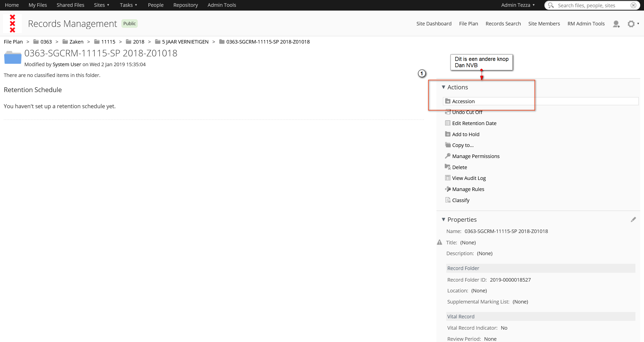Screen dimensions: 644x342
Task: Edit properties using the pencil icon
Action: tap(633, 219)
